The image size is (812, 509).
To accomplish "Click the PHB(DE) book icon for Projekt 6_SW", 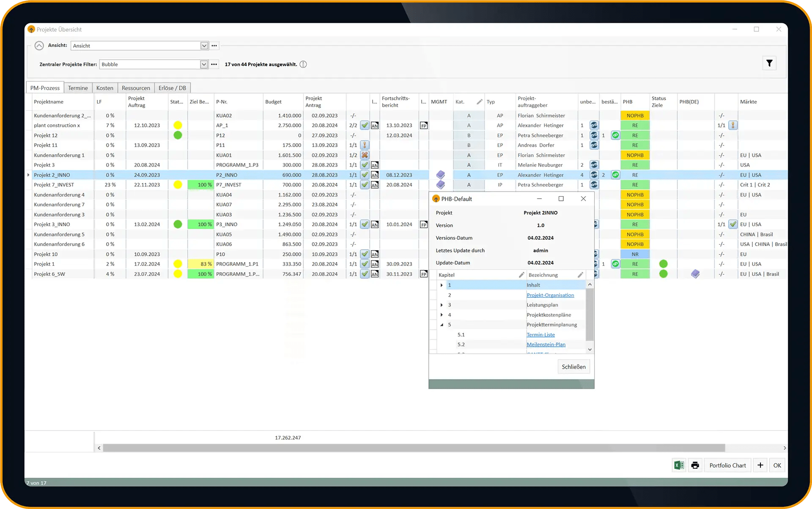I will 695,274.
